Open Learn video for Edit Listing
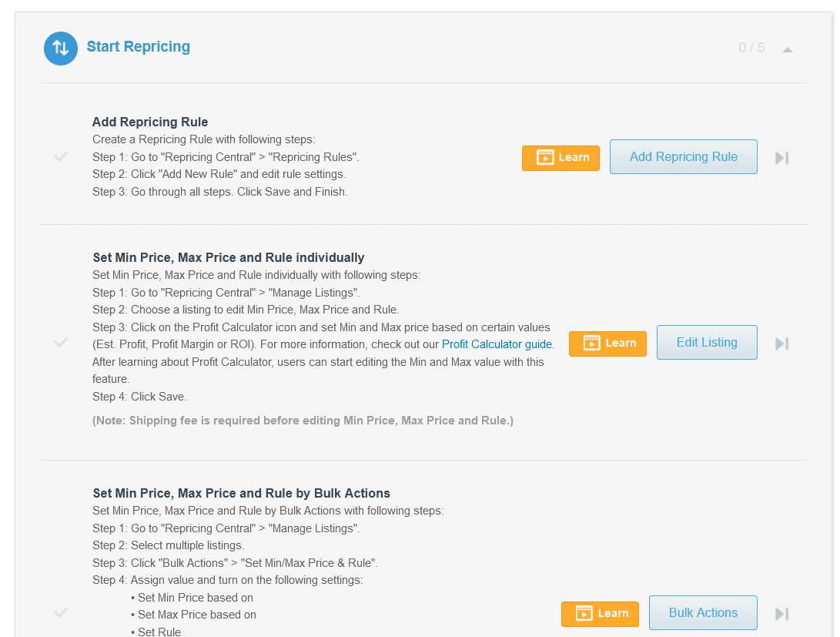 [607, 344]
